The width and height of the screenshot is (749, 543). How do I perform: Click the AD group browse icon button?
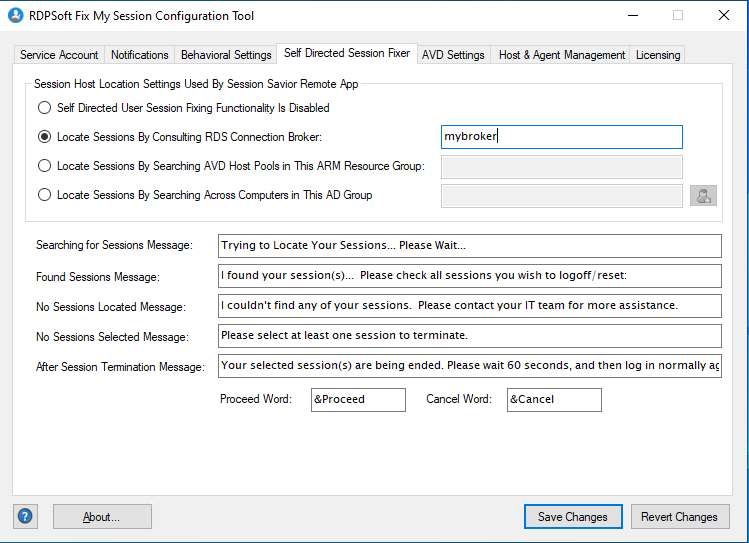(x=703, y=195)
